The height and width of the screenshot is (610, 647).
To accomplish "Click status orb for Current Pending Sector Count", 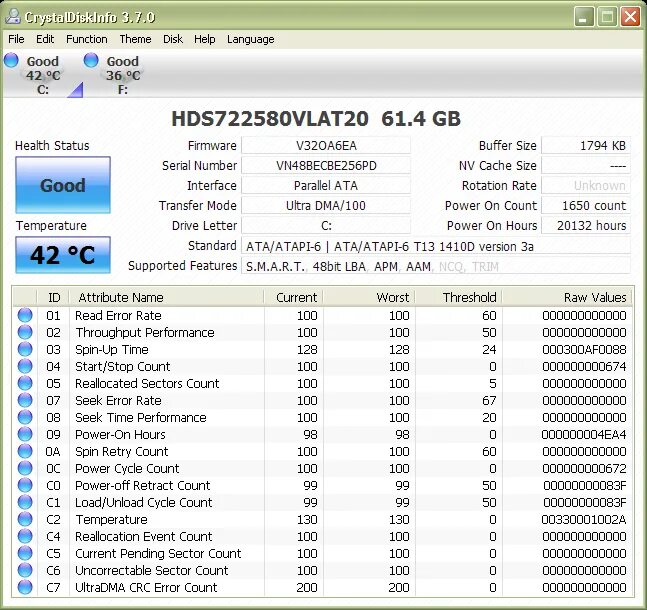I will [25, 553].
